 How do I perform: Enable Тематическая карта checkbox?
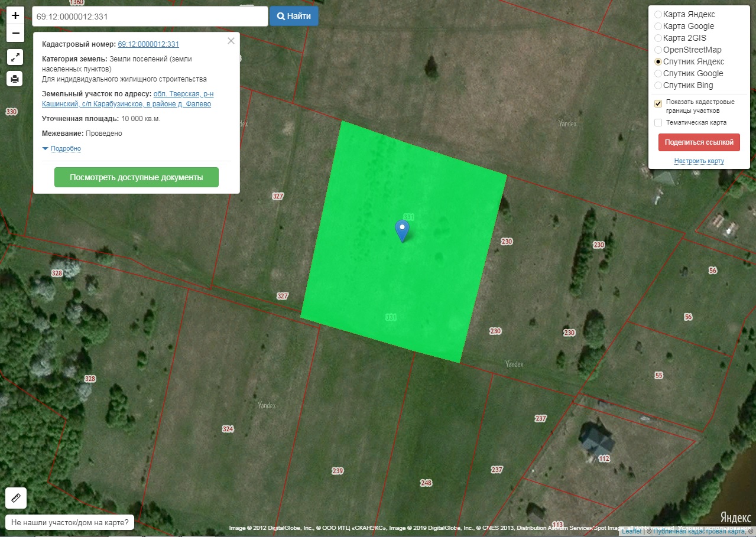click(x=658, y=122)
